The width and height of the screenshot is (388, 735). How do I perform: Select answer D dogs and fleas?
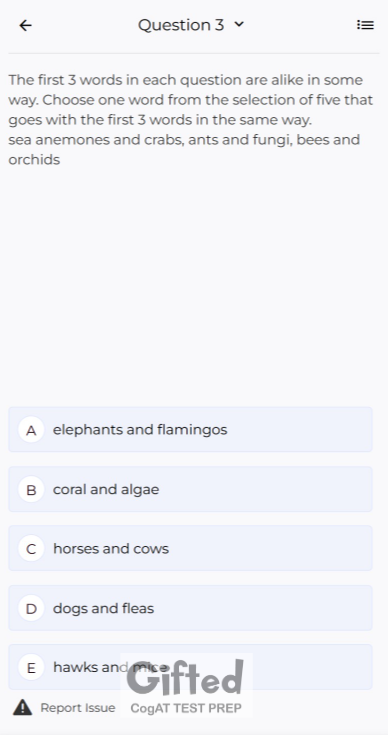coord(190,608)
